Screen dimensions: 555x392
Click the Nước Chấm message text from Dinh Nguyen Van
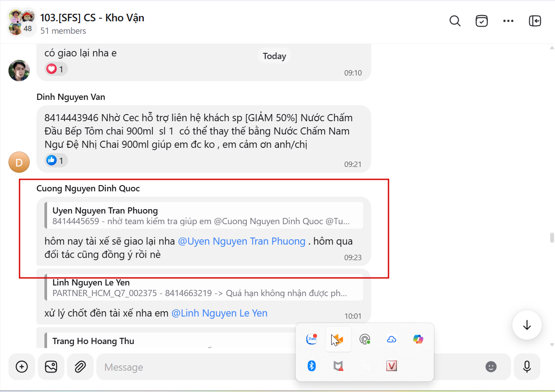(x=198, y=131)
